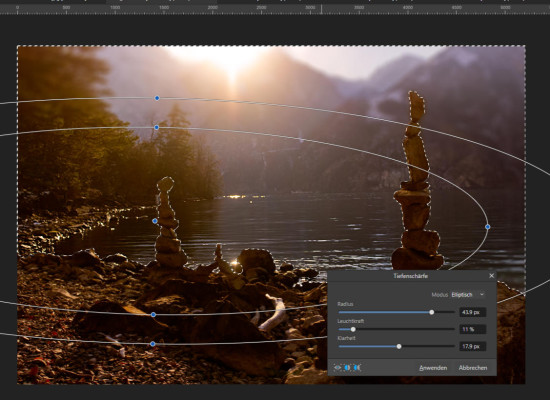Click the Leuchtkraft slider handle
This screenshot has width=550, height=400.
pyautogui.click(x=353, y=329)
